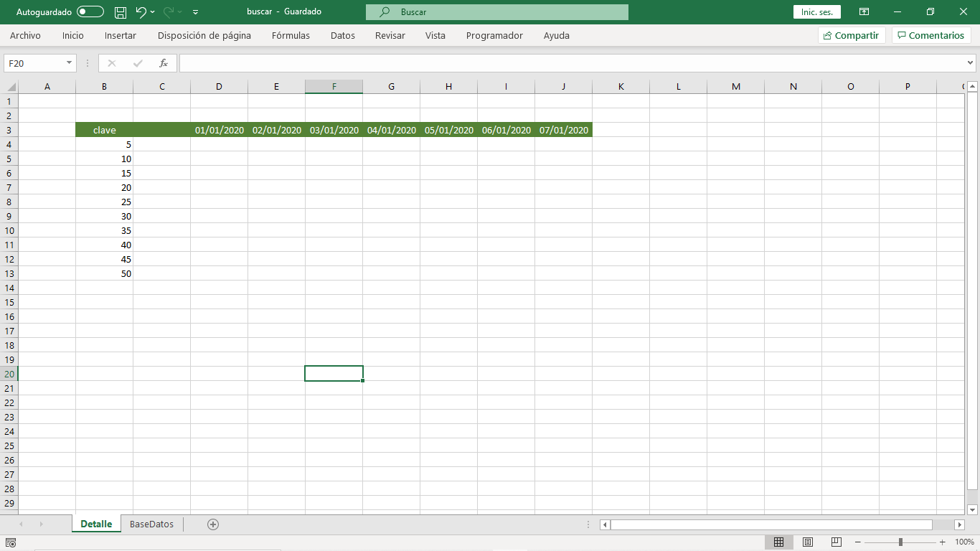This screenshot has width=980, height=551.
Task: Open the Datos ribbon tab
Action: tap(343, 35)
